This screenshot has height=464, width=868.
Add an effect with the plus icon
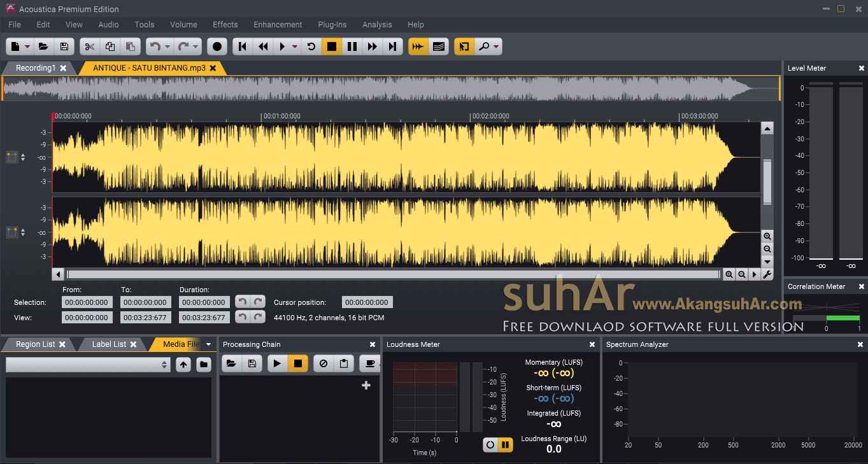366,385
